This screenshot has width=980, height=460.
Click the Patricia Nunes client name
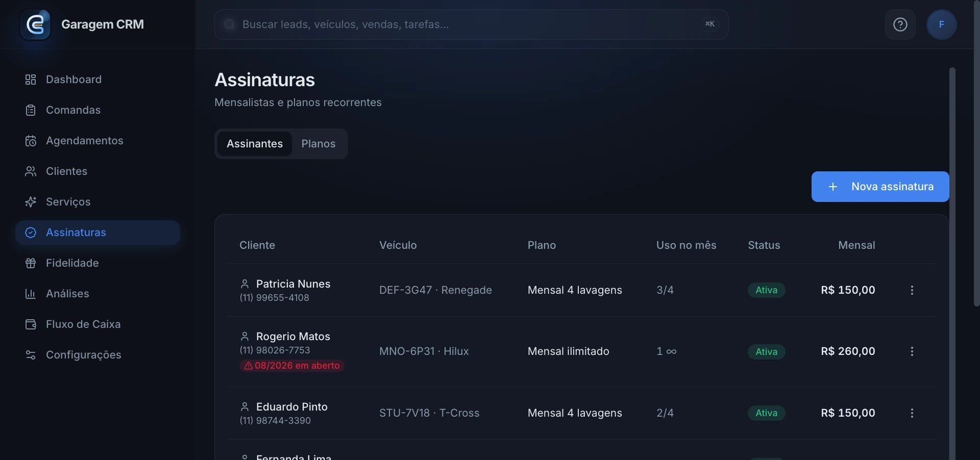tap(293, 284)
